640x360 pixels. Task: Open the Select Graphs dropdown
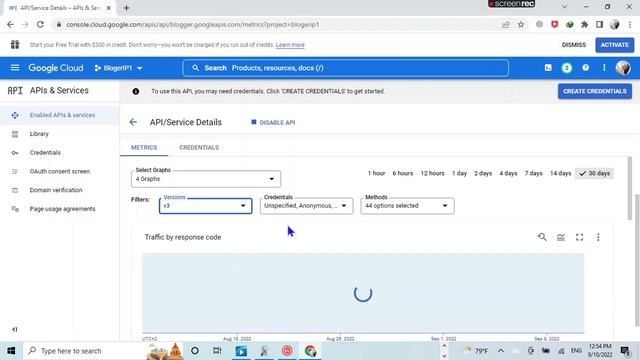click(206, 179)
